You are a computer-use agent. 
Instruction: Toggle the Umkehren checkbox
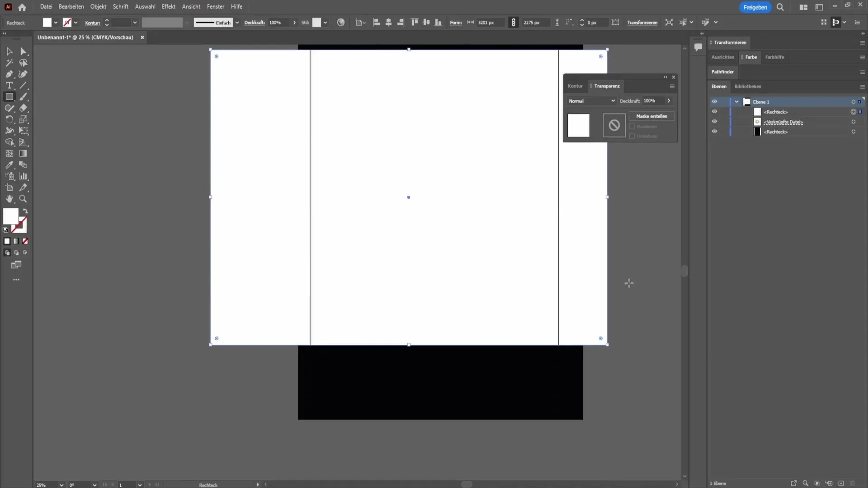click(x=632, y=136)
